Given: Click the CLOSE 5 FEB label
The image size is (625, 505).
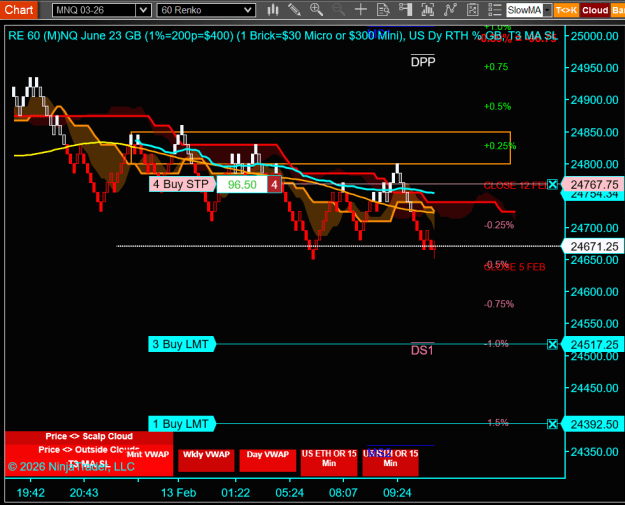Looking at the screenshot, I should pos(515,267).
